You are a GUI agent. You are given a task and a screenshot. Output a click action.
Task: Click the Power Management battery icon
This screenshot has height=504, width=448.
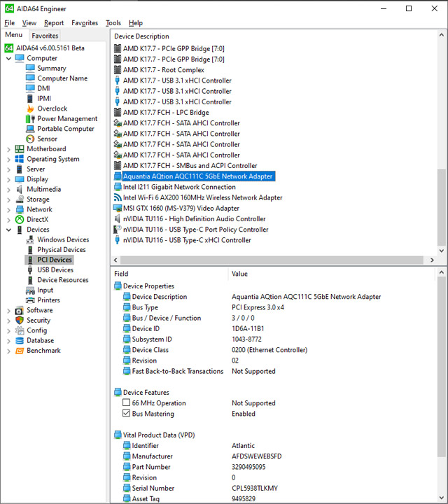click(30, 118)
